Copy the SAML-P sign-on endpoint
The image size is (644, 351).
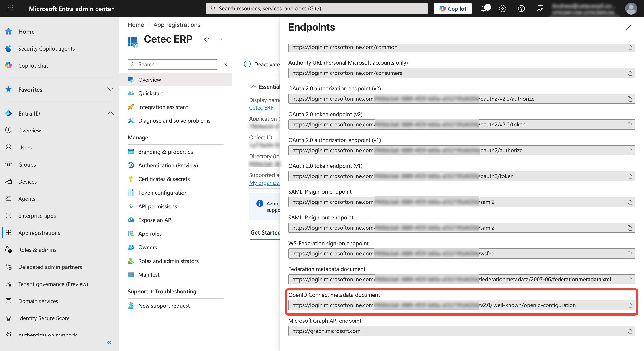pos(630,202)
